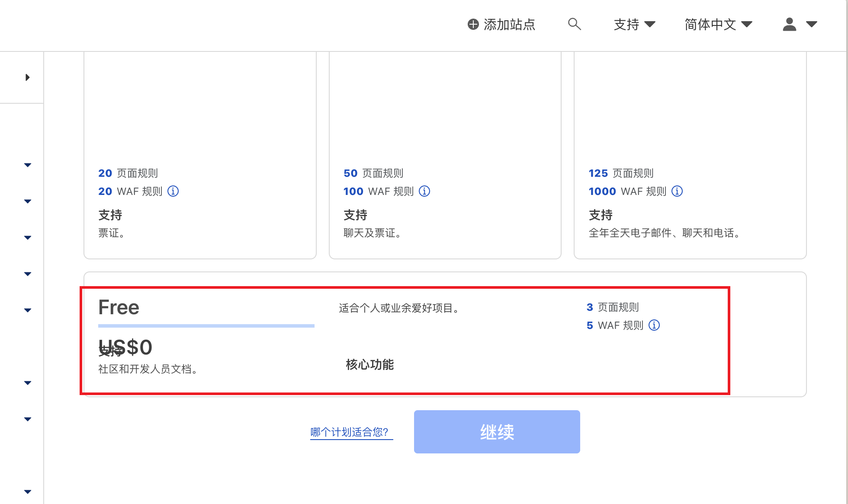Click 适合个人或业余爱好项目 description
The image size is (848, 504).
point(398,308)
